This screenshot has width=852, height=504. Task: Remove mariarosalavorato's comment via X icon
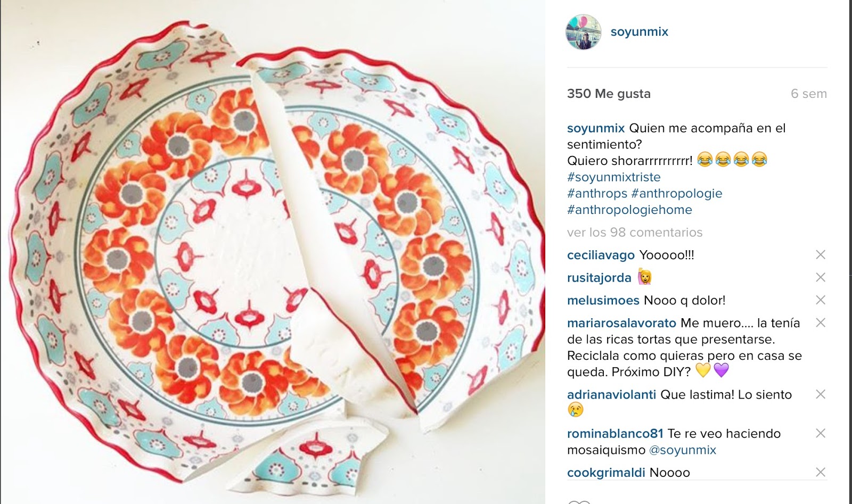pos(821,323)
